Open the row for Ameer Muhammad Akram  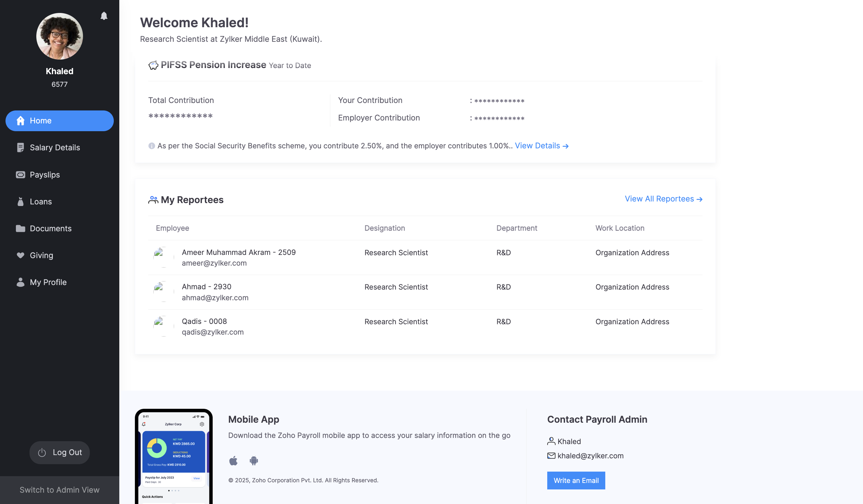click(x=239, y=252)
